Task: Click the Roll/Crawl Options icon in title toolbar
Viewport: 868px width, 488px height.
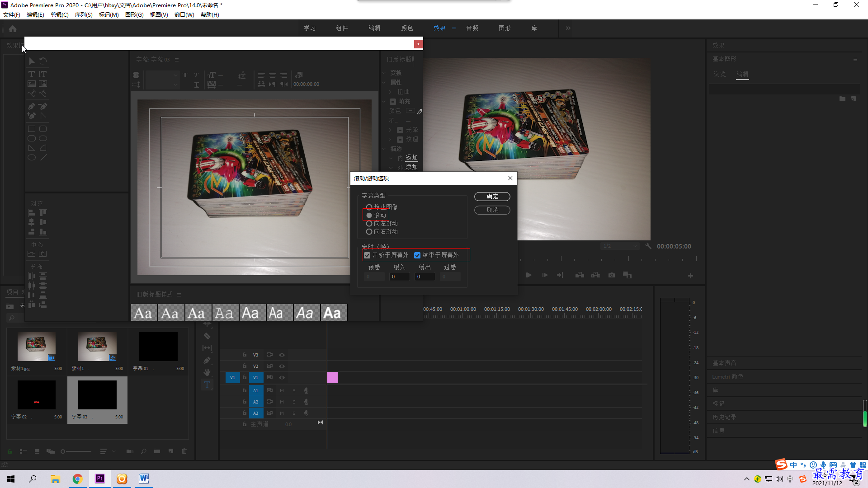Action: click(136, 84)
